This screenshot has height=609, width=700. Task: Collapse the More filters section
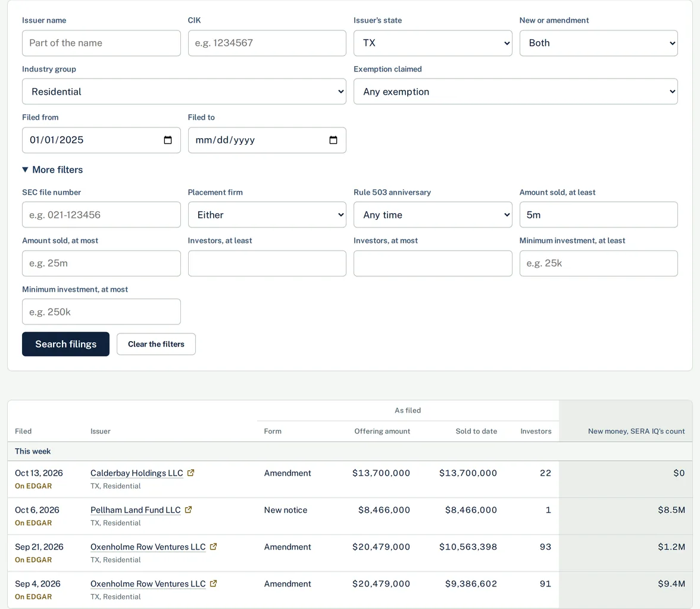(52, 170)
